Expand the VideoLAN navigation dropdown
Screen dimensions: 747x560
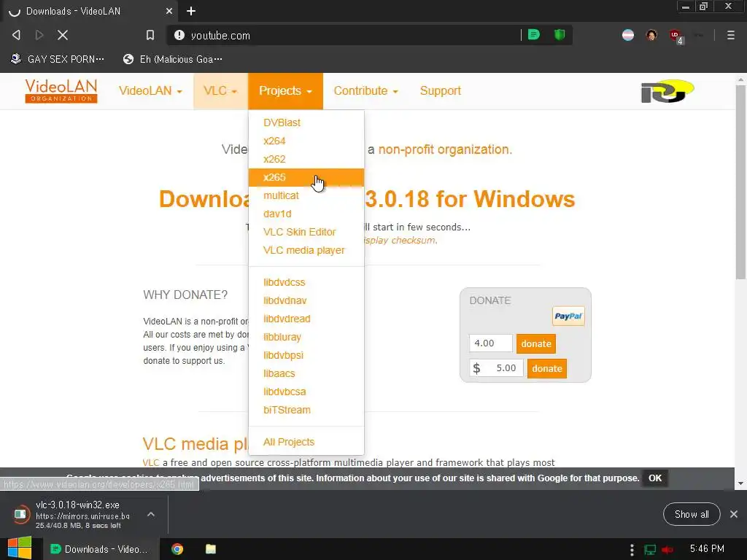pyautogui.click(x=150, y=91)
